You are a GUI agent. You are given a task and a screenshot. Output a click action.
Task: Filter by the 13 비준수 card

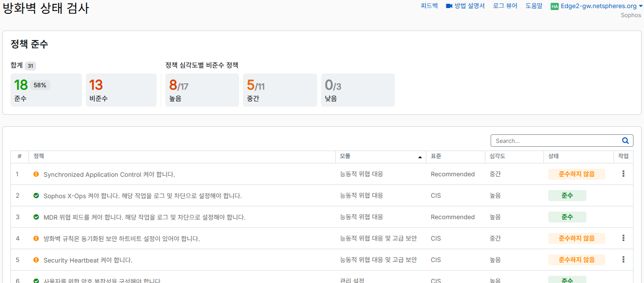(x=121, y=90)
